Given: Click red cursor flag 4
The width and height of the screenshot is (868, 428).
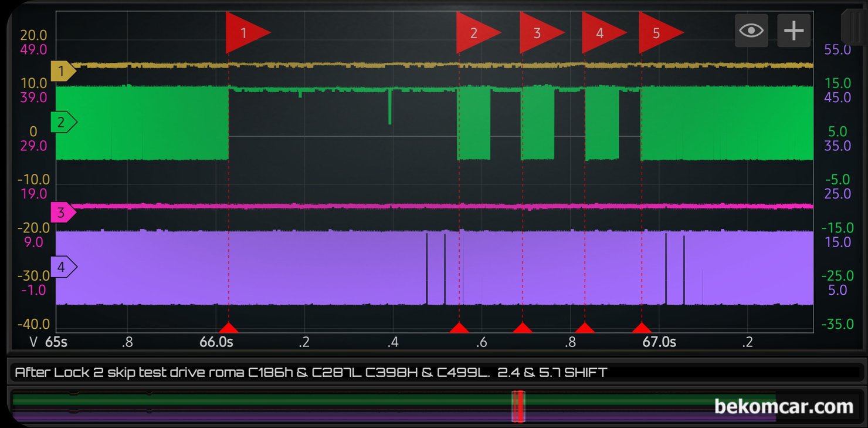Looking at the screenshot, I should point(603,33).
